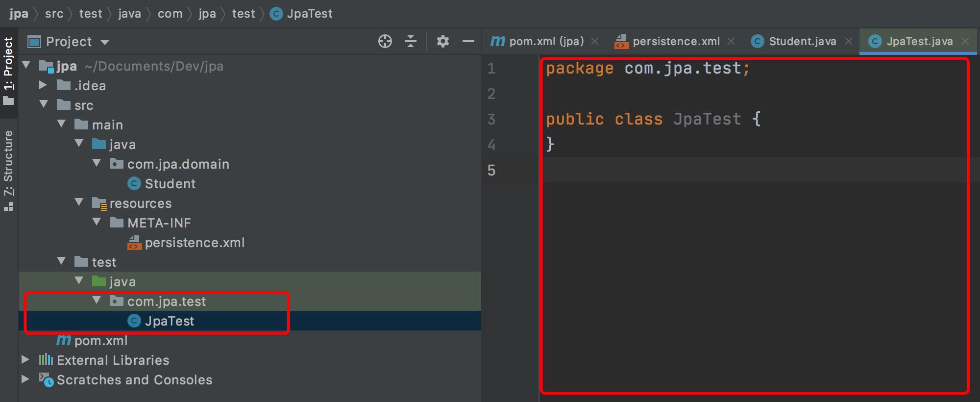Select the META-INF folder row

point(250,223)
